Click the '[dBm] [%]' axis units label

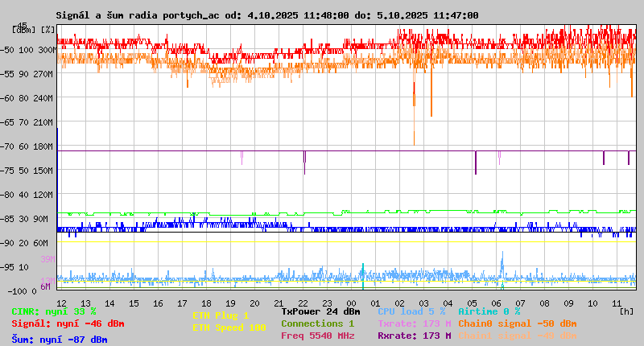33,30
